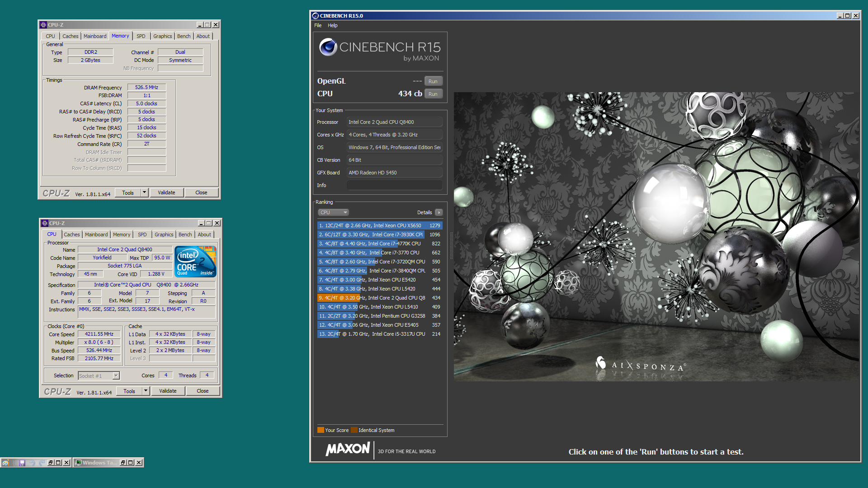Image resolution: width=868 pixels, height=488 pixels.
Task: Click the Cinebench title bar app icon
Action: 316,16
